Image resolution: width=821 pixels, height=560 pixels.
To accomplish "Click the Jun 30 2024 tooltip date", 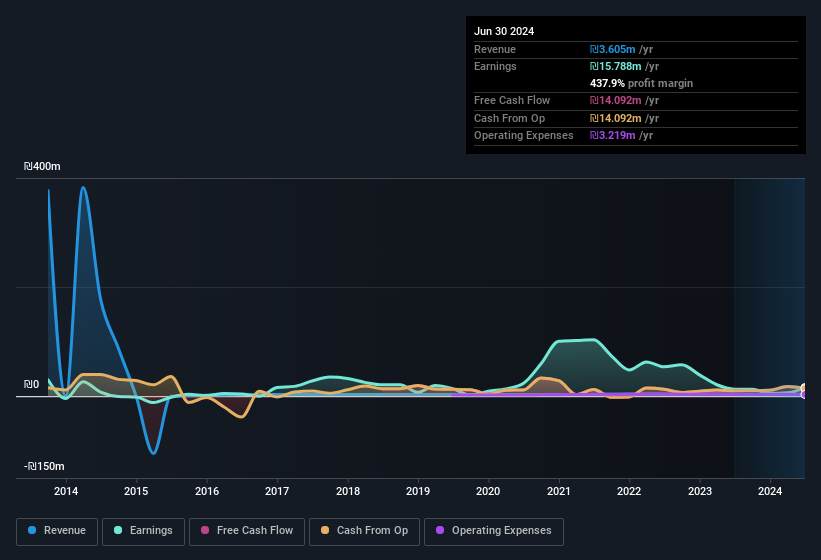I will 504,31.
